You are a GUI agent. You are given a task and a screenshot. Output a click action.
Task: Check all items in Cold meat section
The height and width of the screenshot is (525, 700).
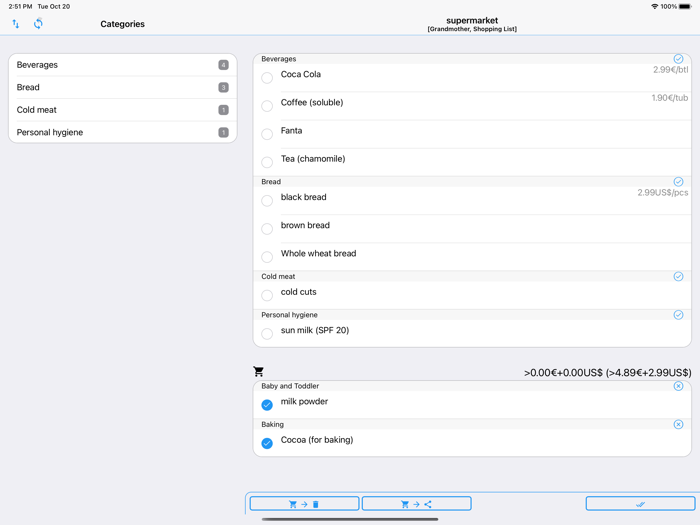pyautogui.click(x=678, y=276)
